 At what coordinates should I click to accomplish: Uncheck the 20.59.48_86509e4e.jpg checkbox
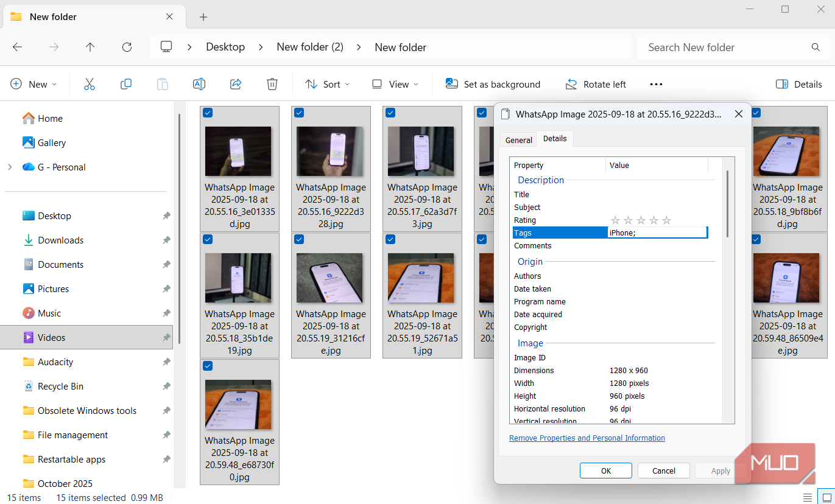(756, 239)
